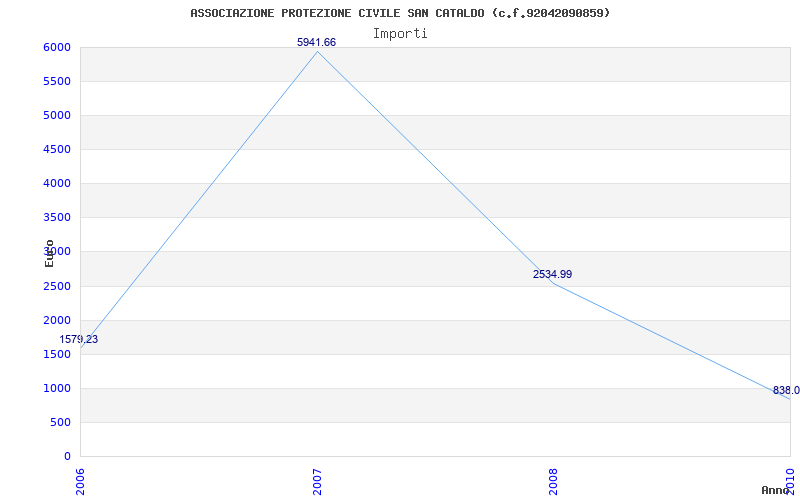Click the chart title ASSOCIAZIONE PROTEZIONE CIVILE SAN CATALDO

click(400, 13)
